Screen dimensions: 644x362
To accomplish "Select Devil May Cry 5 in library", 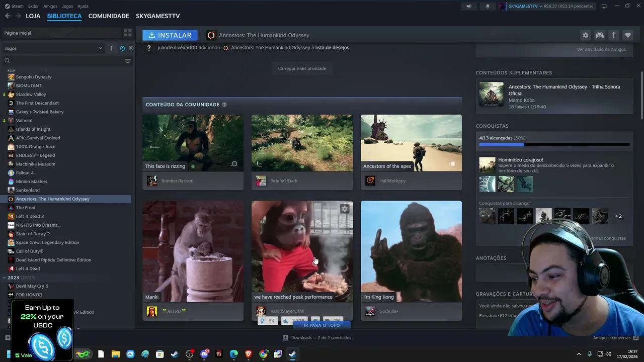I will click(x=32, y=286).
